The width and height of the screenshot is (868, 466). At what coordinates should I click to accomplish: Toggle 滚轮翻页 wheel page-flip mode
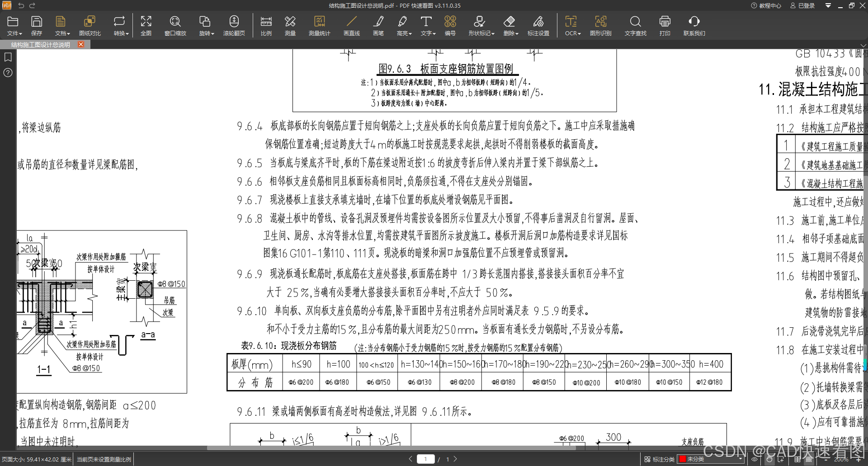tap(234, 26)
